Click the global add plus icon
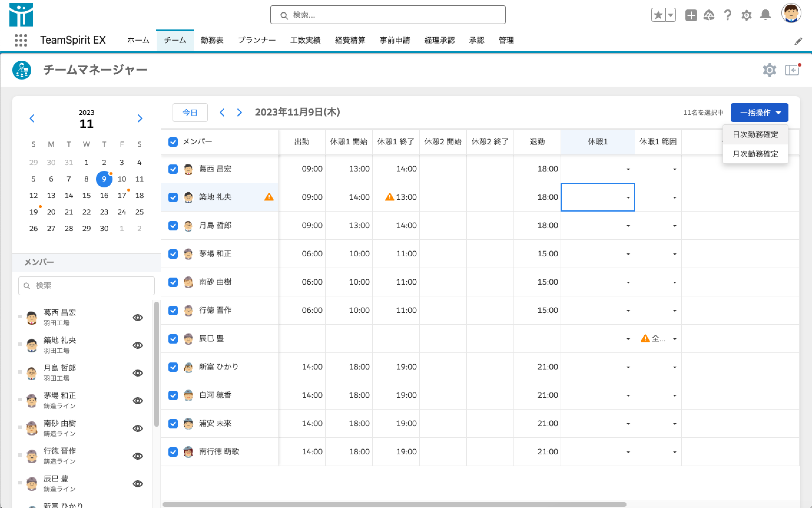Image resolution: width=812 pixels, height=508 pixels. 691,15
